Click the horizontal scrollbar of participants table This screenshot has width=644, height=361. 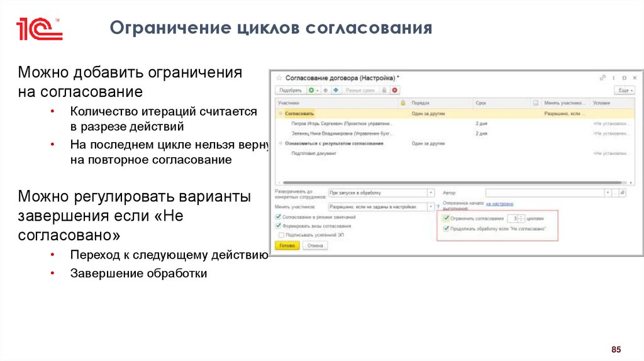[452, 182]
